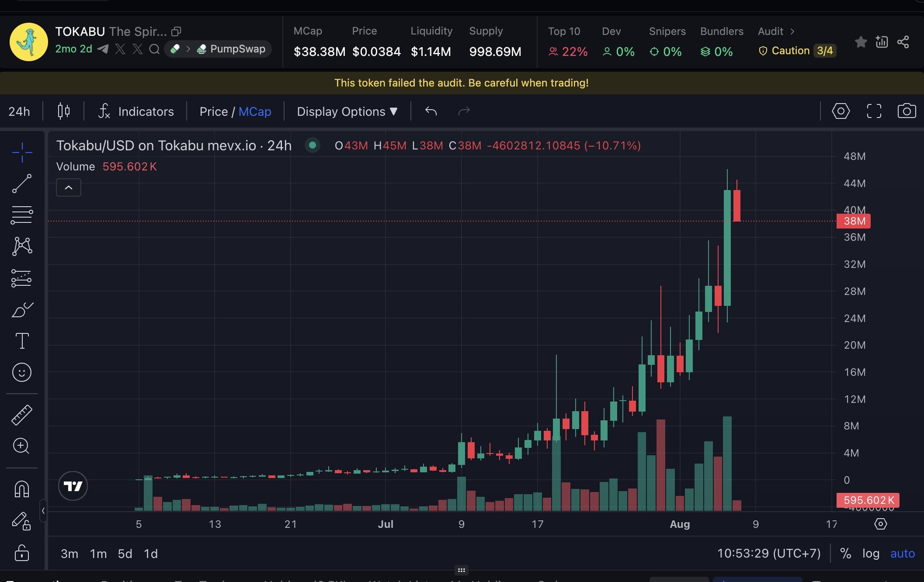This screenshot has height=582, width=924.
Task: Expand the Audit details chevron
Action: 792,31
